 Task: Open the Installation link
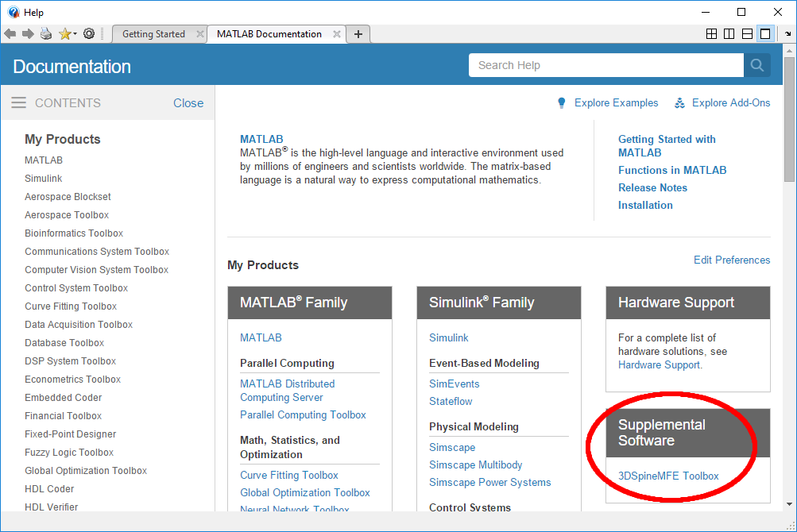(x=645, y=206)
